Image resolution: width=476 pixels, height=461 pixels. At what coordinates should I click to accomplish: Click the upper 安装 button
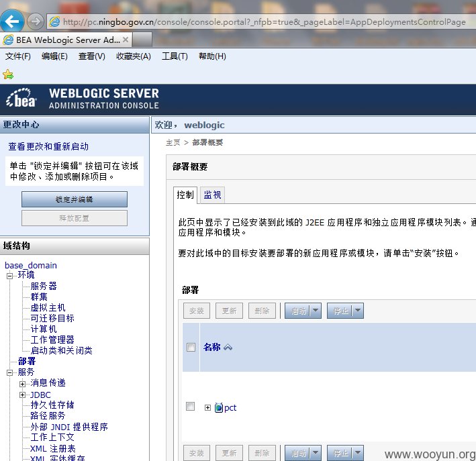click(x=197, y=311)
